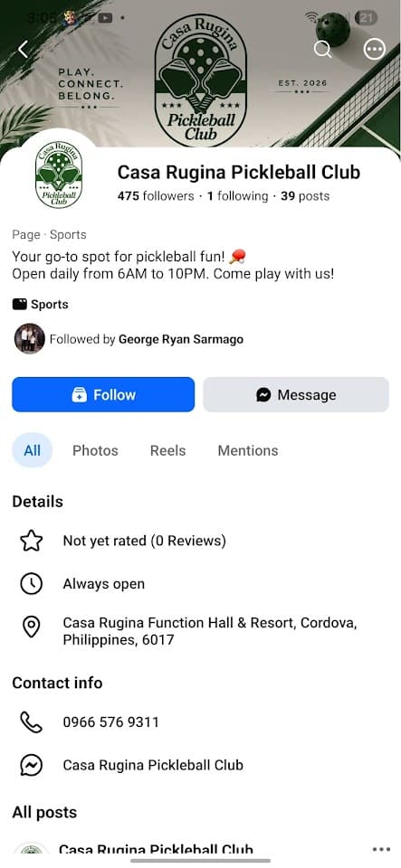The height and width of the screenshot is (868, 401).
Task: Click the Message button
Action: click(x=296, y=395)
